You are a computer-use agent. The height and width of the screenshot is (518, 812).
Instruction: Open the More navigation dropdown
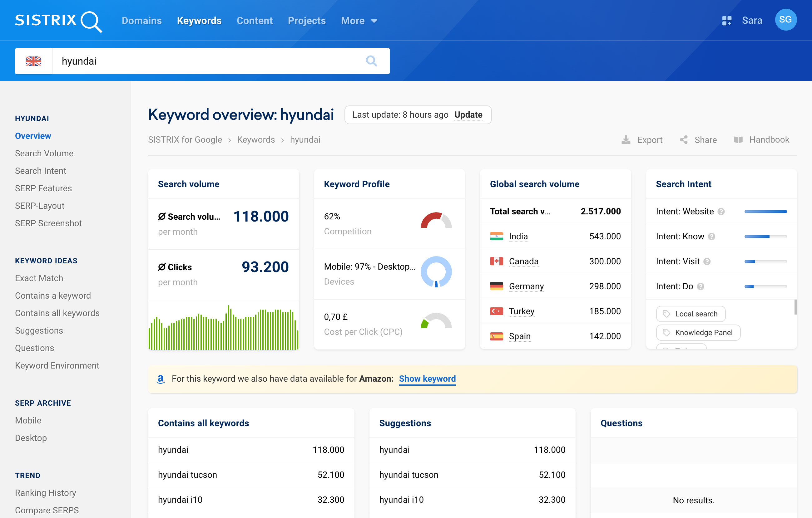359,21
